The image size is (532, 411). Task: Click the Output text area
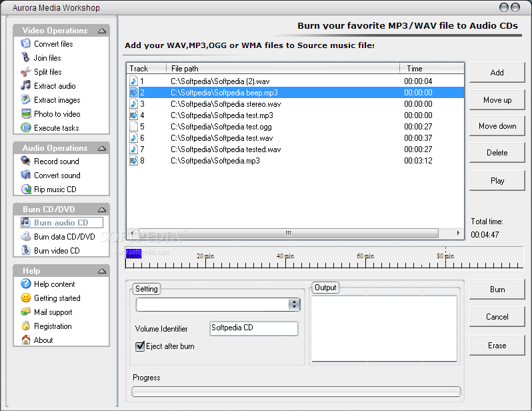pos(384,328)
